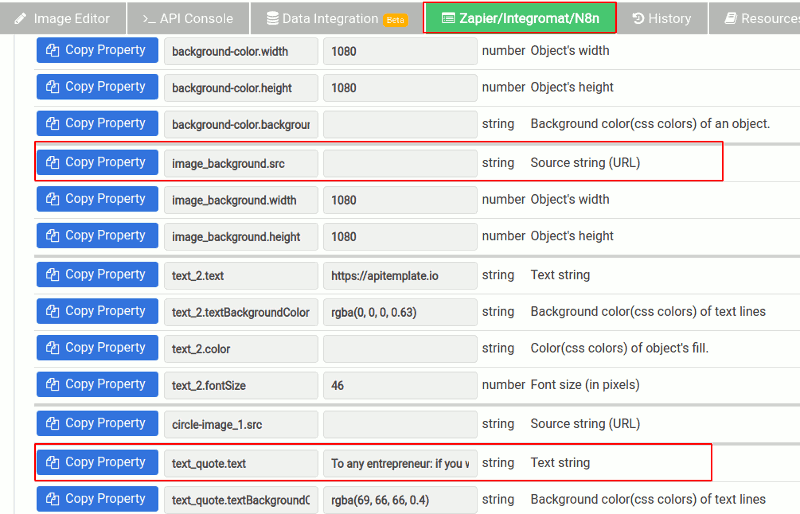800x514 pixels.
Task: Click 'Background color(css colors) of an object.' text
Action: (650, 124)
